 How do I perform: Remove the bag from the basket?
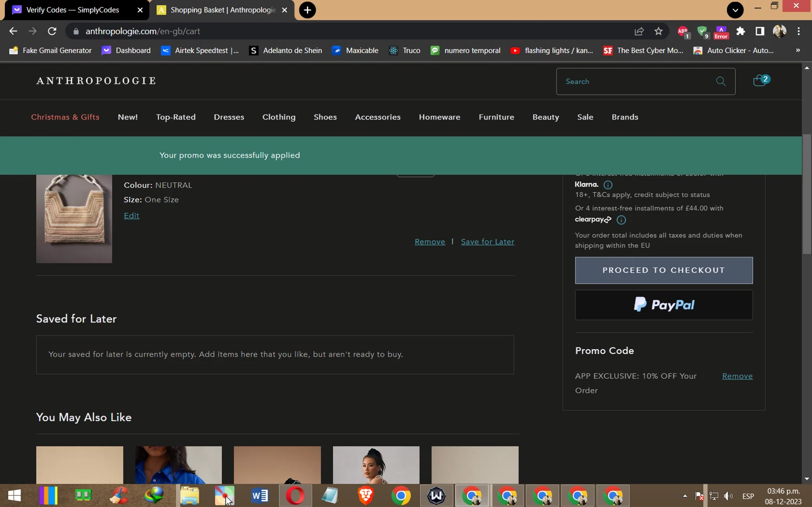[430, 242]
